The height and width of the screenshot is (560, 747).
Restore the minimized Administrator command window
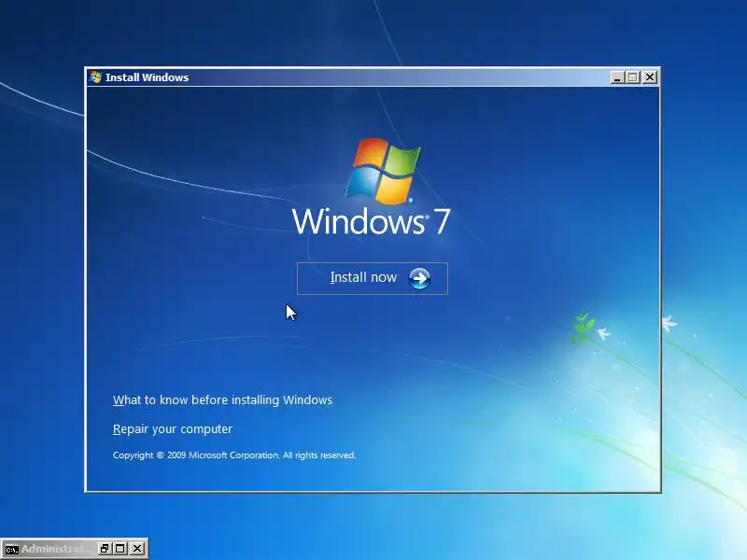click(x=105, y=549)
